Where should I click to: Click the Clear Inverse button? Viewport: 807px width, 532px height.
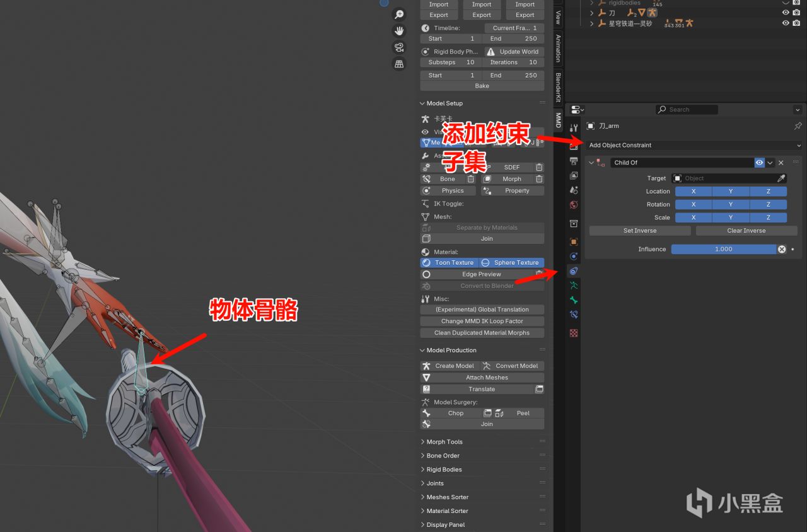(x=746, y=231)
